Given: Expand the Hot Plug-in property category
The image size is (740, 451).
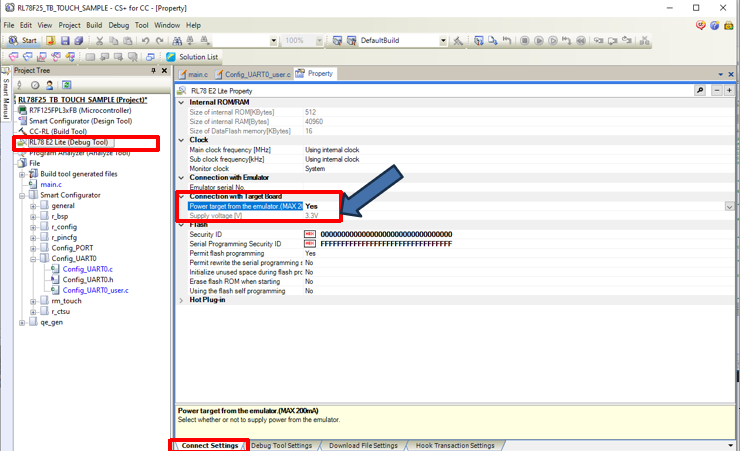Looking at the screenshot, I should (181, 300).
